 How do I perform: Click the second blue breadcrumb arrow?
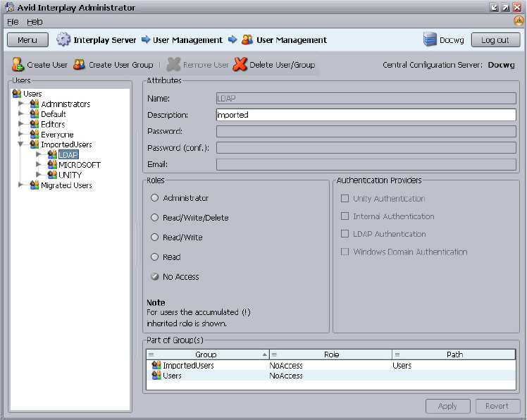pos(232,39)
